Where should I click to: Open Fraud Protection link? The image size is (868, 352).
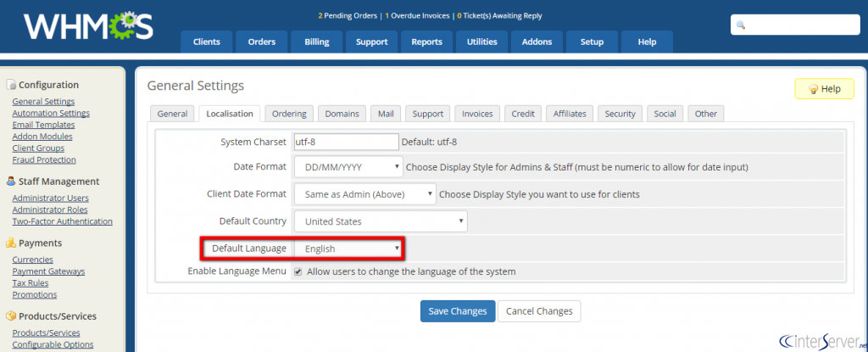[44, 159]
